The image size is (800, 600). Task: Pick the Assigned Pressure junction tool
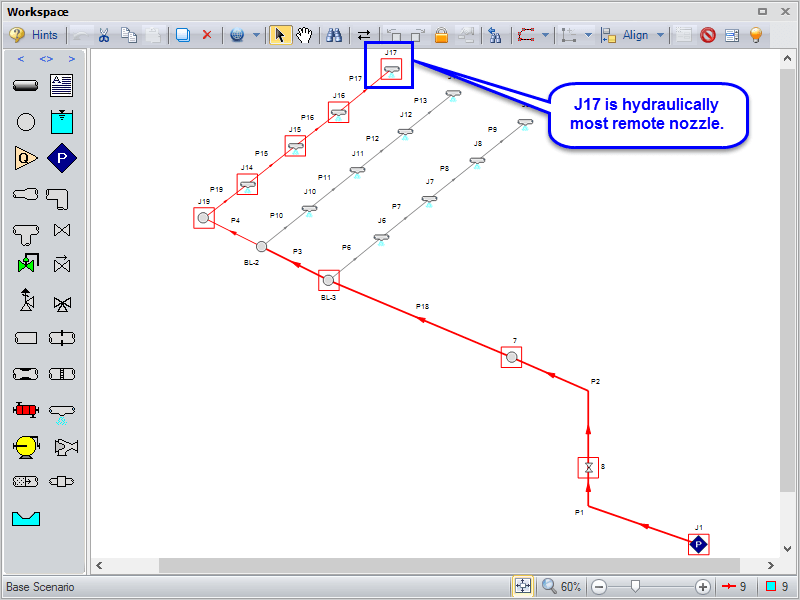click(x=62, y=158)
